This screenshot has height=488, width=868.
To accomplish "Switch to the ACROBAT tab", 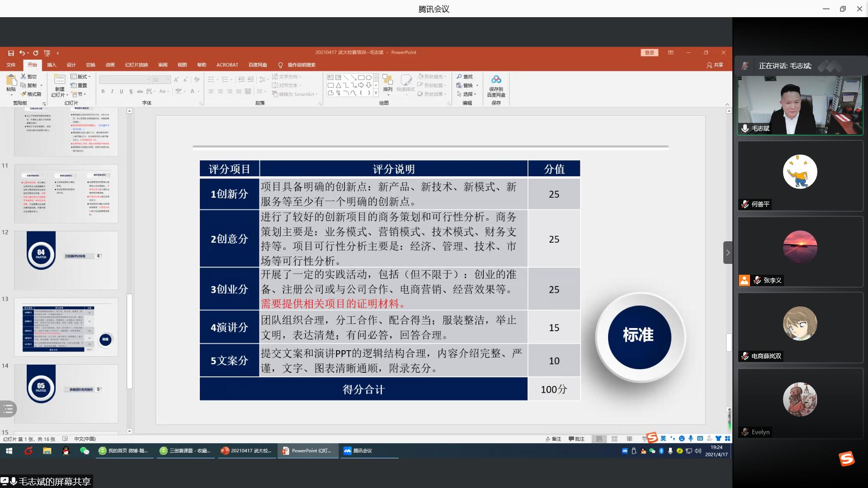I will pyautogui.click(x=227, y=65).
